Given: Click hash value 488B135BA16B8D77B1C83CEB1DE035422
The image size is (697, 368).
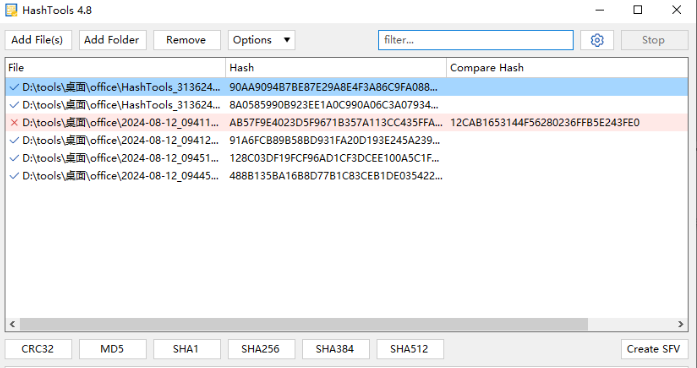Looking at the screenshot, I should (336, 176).
